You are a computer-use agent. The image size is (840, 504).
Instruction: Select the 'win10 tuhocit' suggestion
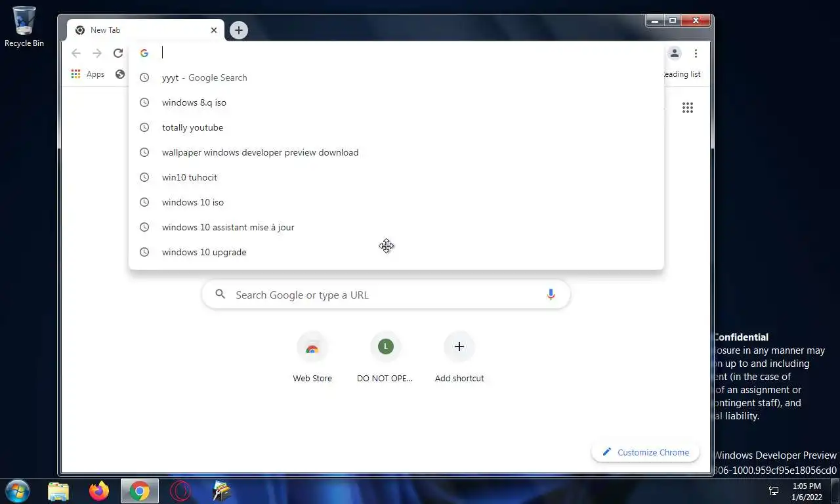pyautogui.click(x=396, y=177)
